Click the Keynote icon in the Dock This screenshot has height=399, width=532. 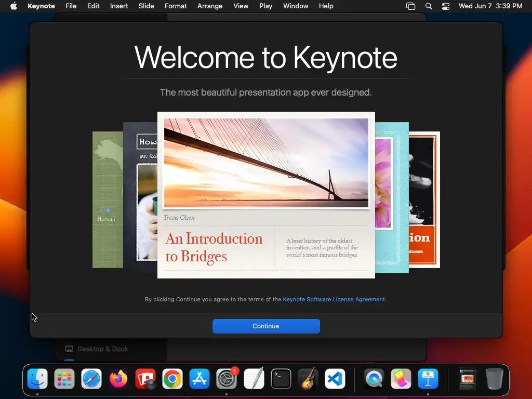pyautogui.click(x=428, y=379)
